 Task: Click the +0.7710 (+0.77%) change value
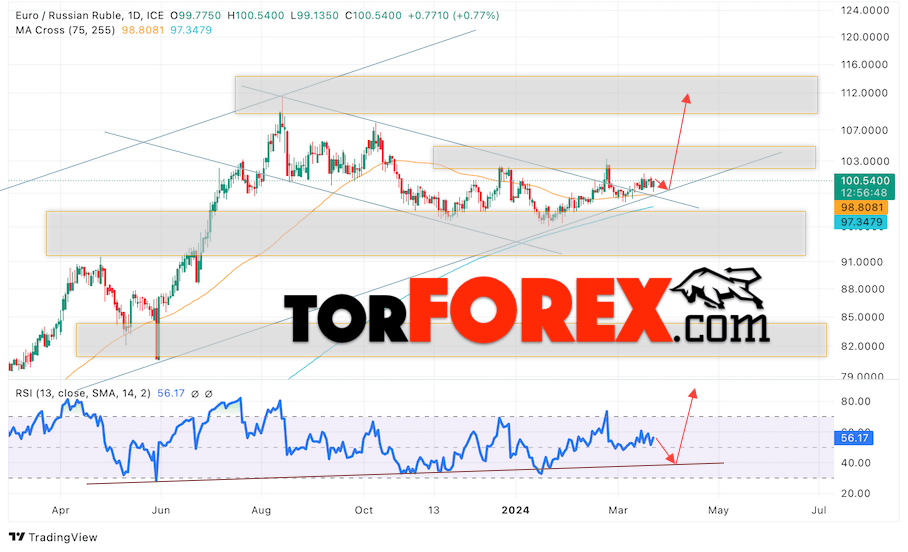tap(453, 16)
